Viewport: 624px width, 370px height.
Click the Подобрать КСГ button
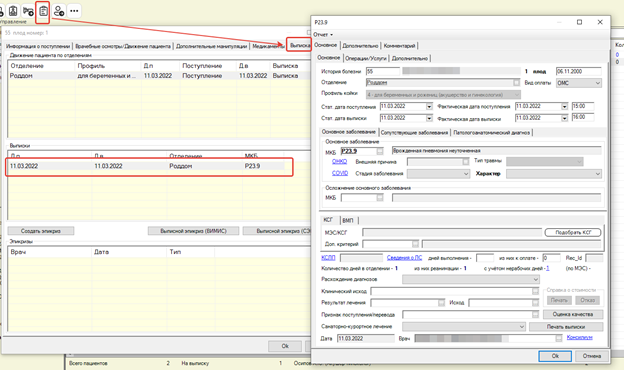tap(573, 232)
